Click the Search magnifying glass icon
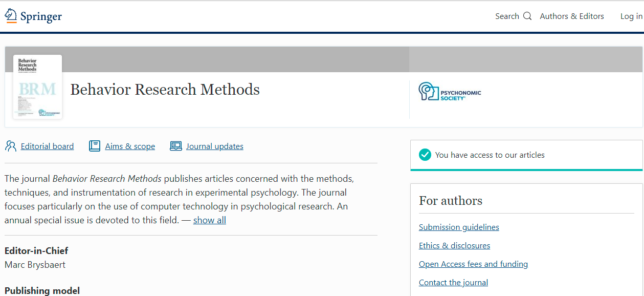644x296 pixels. [527, 16]
